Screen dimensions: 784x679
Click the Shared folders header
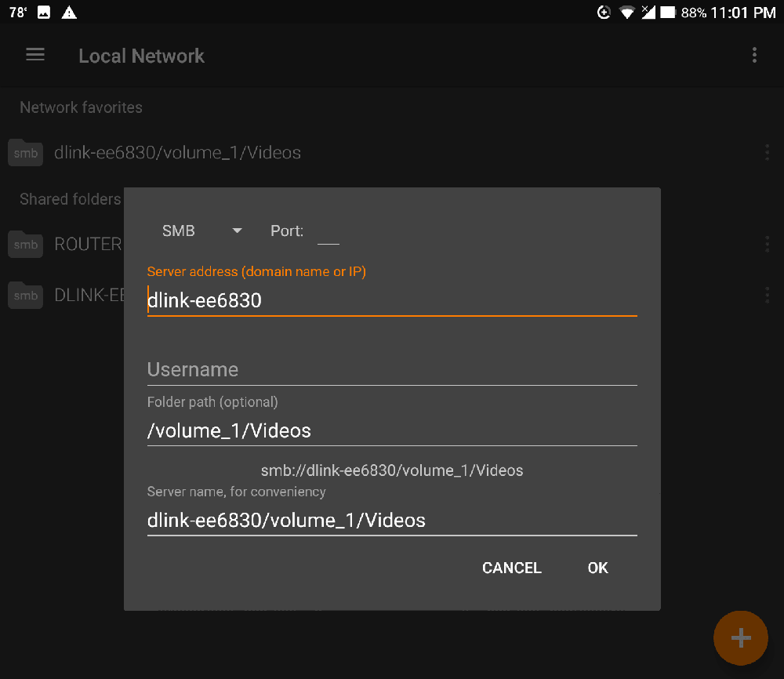(71, 199)
